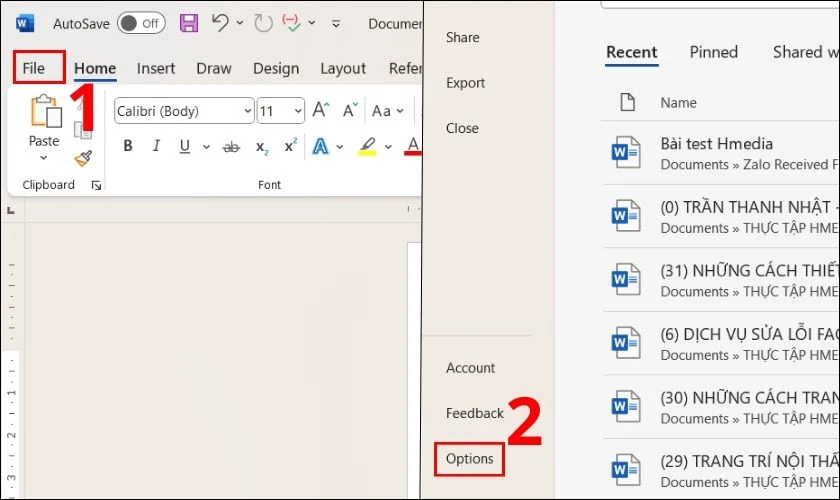Viewport: 840px width, 500px height.
Task: Click the Name column header
Action: coord(678,102)
